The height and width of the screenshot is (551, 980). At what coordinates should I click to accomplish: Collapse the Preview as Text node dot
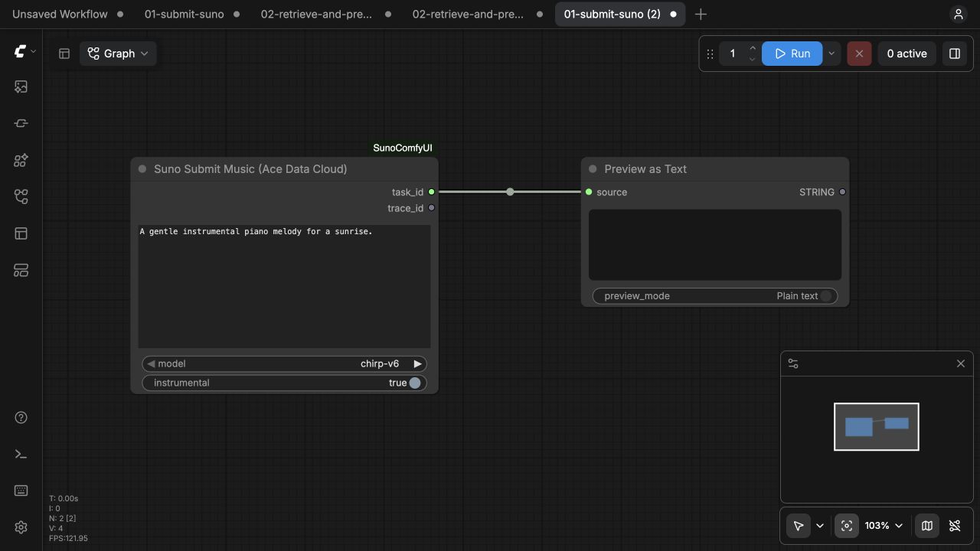click(x=593, y=169)
